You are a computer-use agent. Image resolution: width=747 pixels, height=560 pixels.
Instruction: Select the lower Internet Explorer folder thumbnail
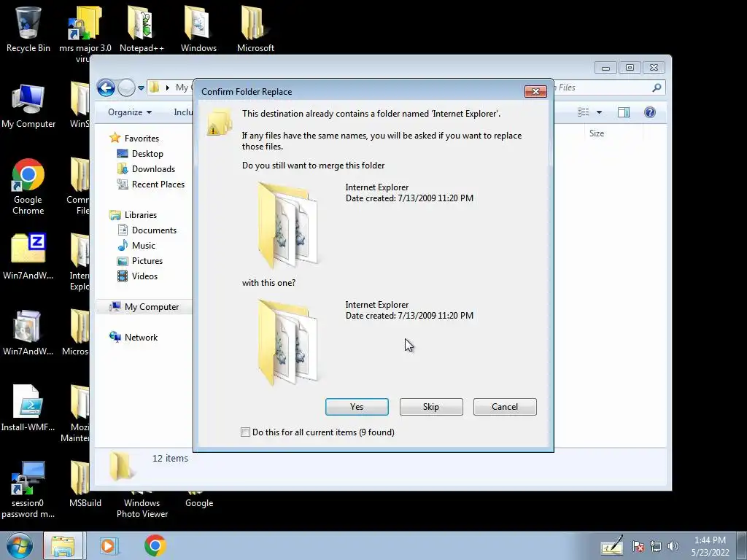[x=287, y=342]
